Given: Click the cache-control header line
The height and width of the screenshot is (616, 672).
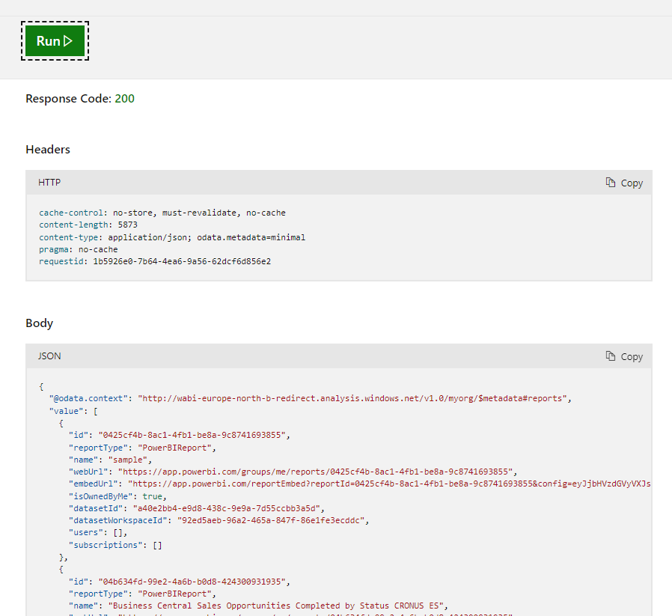Looking at the screenshot, I should pos(162,213).
